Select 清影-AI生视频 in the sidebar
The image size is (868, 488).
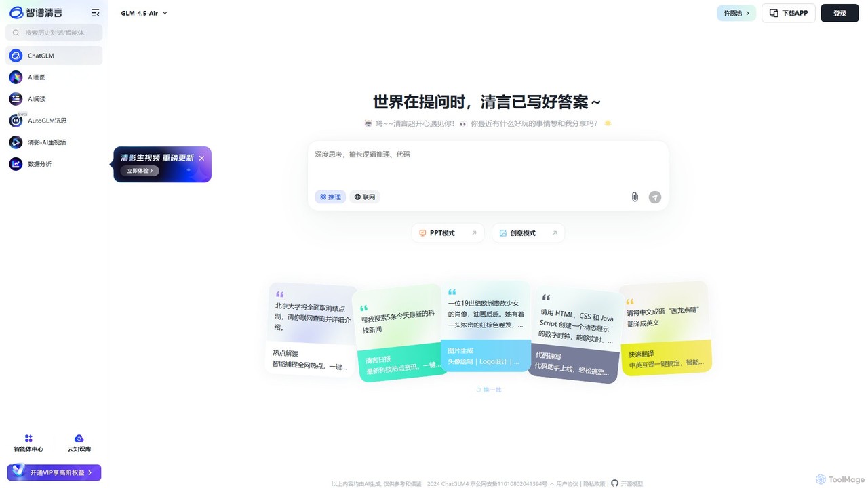pos(54,142)
